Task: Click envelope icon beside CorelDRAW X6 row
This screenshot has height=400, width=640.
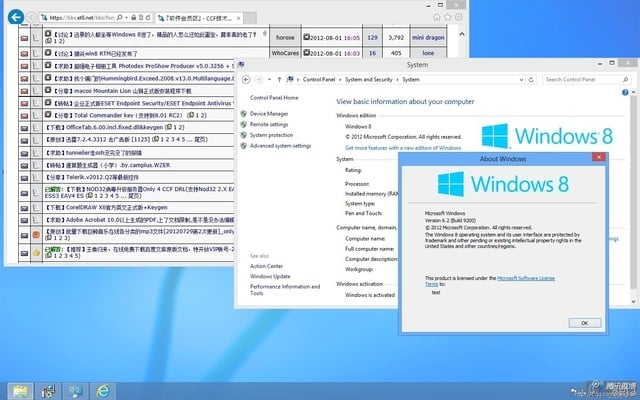Action: (24, 208)
